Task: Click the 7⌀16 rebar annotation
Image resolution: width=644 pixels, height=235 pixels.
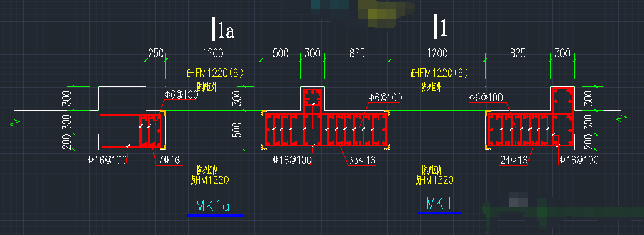Action: (169, 160)
